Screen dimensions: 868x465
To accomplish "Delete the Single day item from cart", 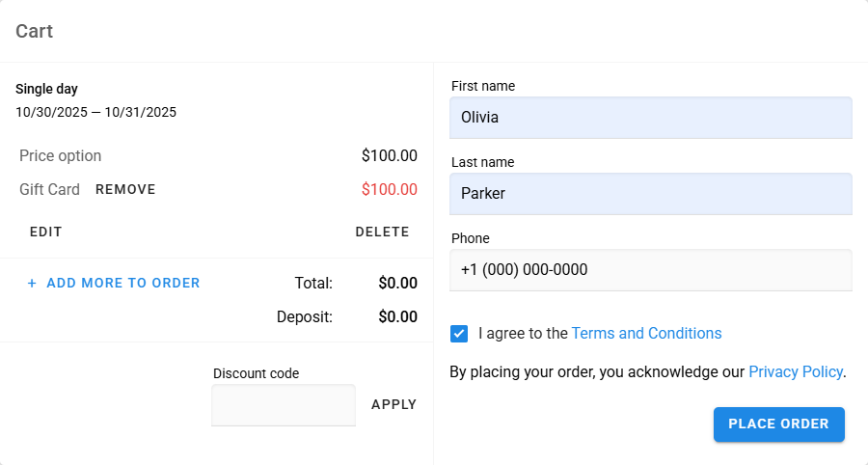I will coord(382,232).
